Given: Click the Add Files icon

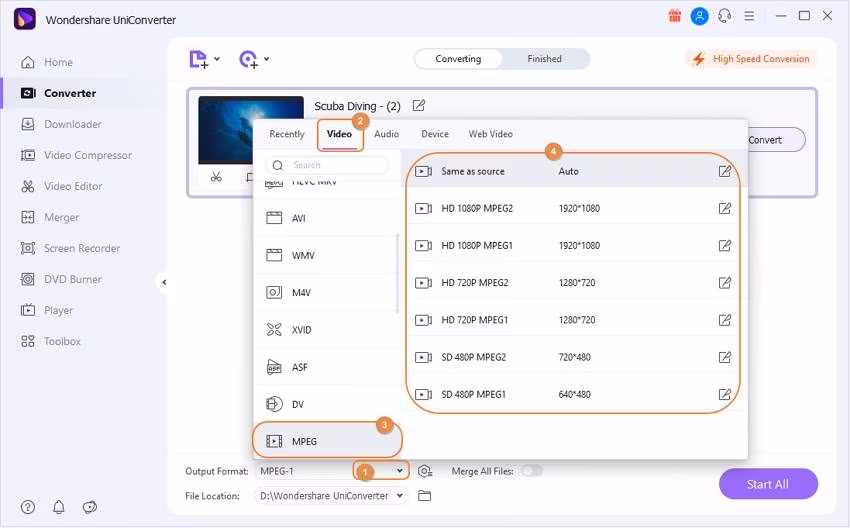Looking at the screenshot, I should [198, 59].
